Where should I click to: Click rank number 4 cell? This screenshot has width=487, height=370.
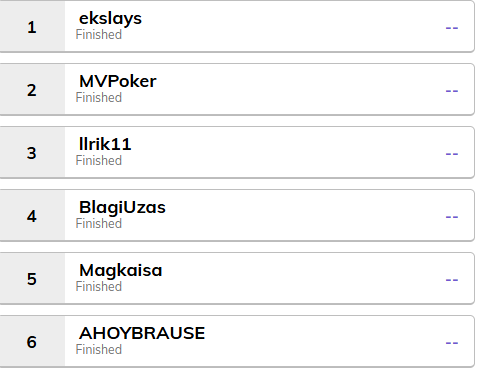pos(32,215)
